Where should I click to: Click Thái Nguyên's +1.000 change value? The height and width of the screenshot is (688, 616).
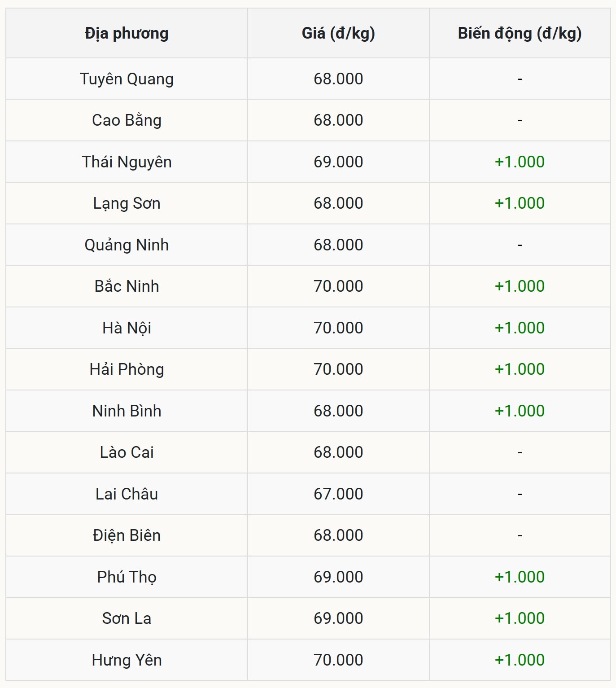click(520, 162)
